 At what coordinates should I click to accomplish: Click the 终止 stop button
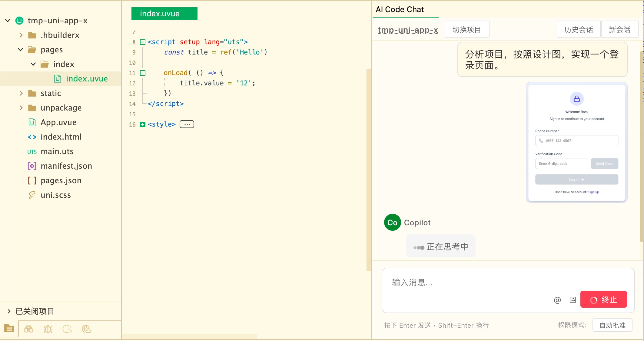[603, 300]
